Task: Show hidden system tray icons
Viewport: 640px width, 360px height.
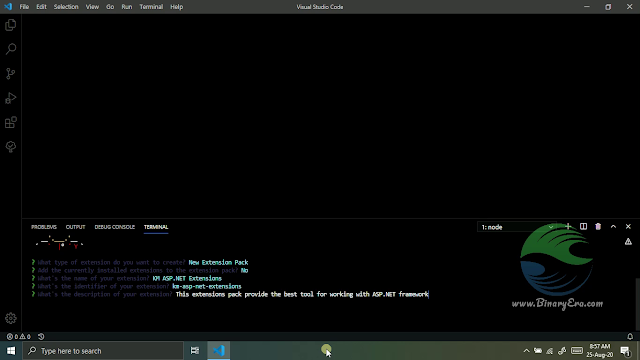Action: [527, 351]
